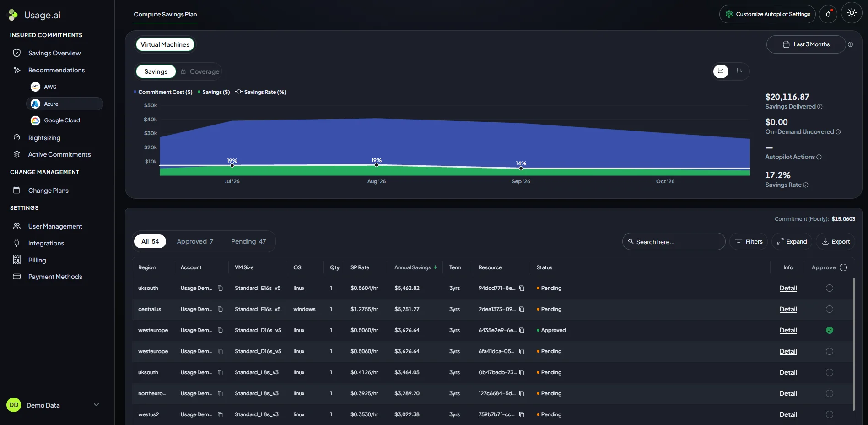
Task: Toggle light/dark theme sun icon
Action: coord(852,13)
